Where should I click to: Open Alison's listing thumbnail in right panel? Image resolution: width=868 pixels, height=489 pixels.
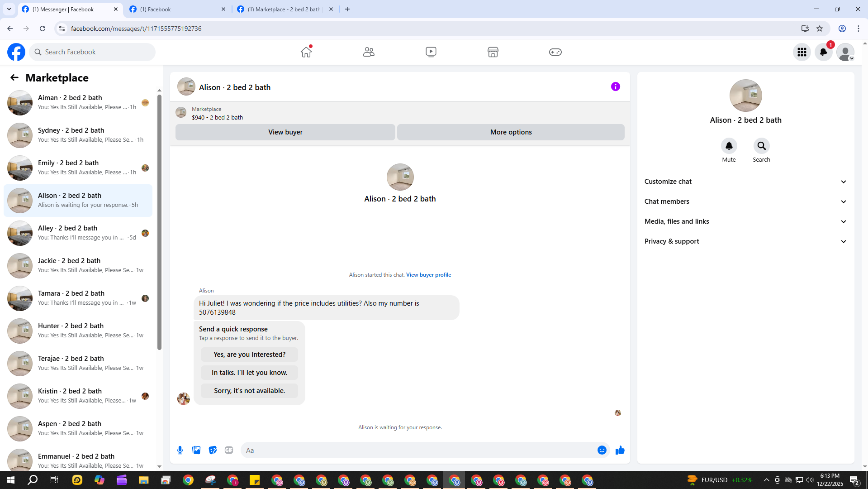point(745,96)
